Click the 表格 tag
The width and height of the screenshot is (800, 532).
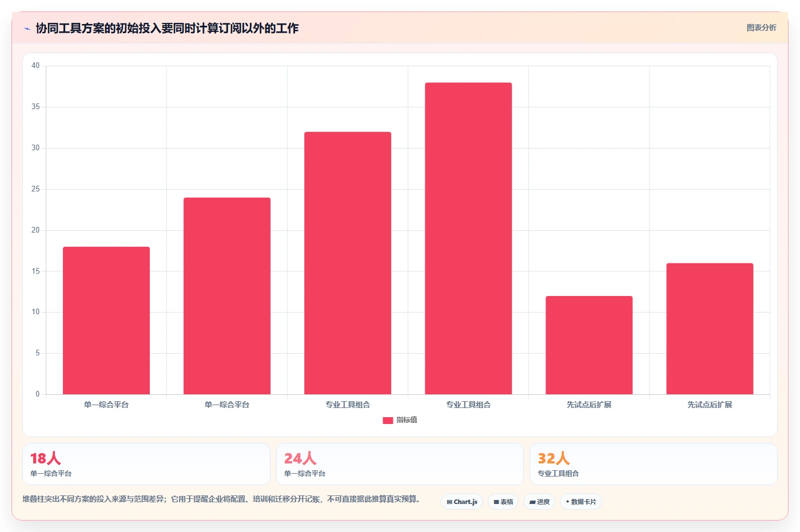(x=503, y=502)
